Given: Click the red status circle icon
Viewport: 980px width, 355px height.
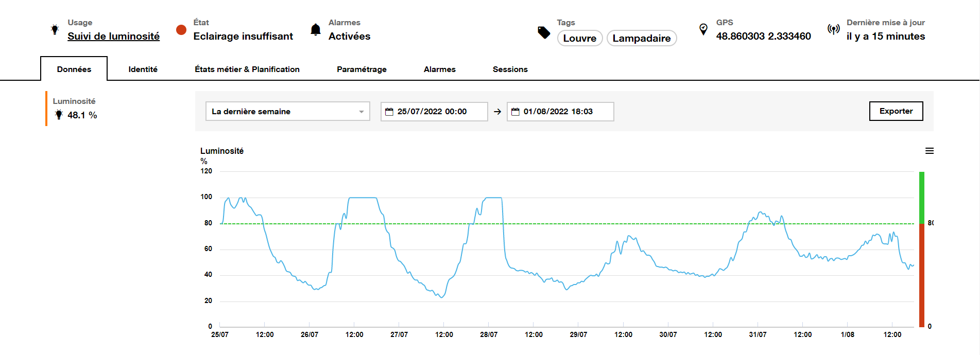Looking at the screenshot, I should (x=181, y=30).
